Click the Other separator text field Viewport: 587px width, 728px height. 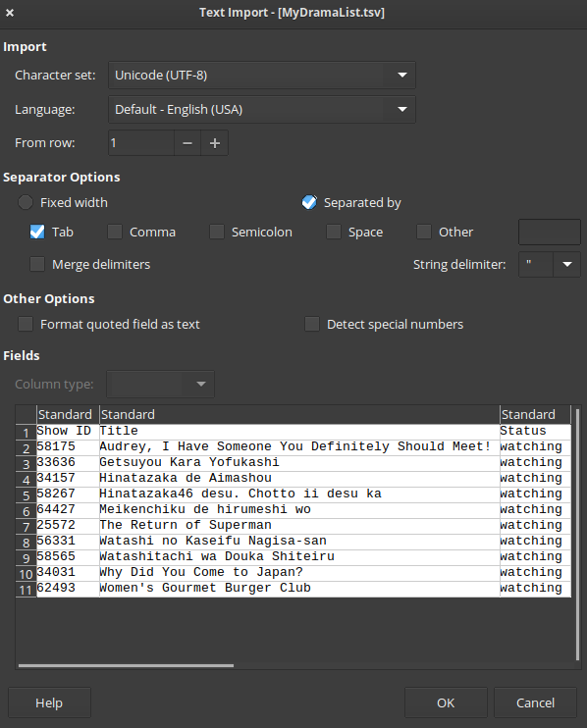tap(550, 233)
